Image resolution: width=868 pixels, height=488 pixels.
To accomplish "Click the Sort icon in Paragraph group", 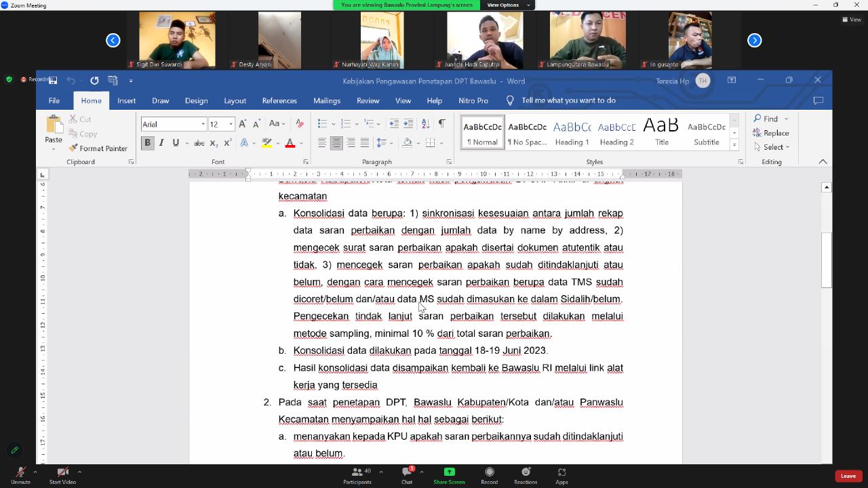I will (425, 123).
